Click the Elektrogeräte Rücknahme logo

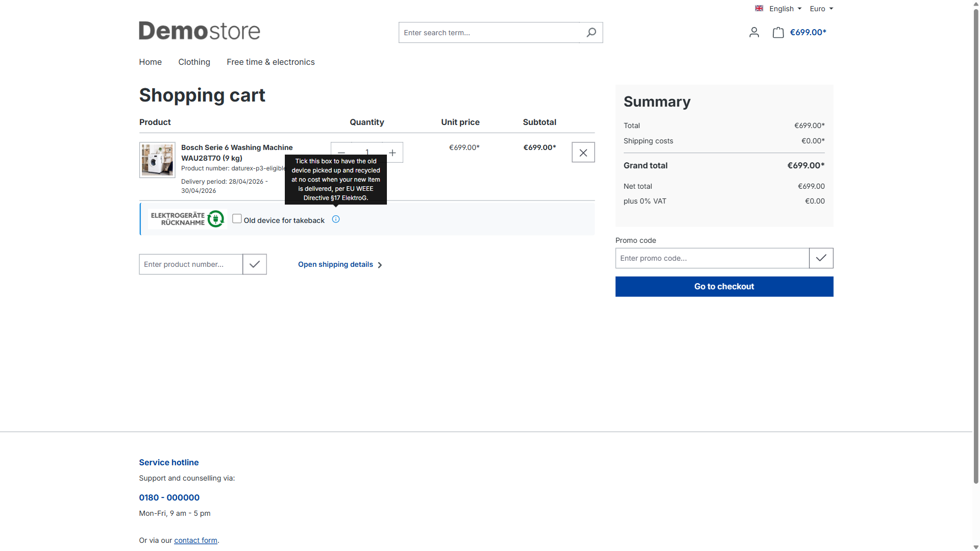click(187, 219)
